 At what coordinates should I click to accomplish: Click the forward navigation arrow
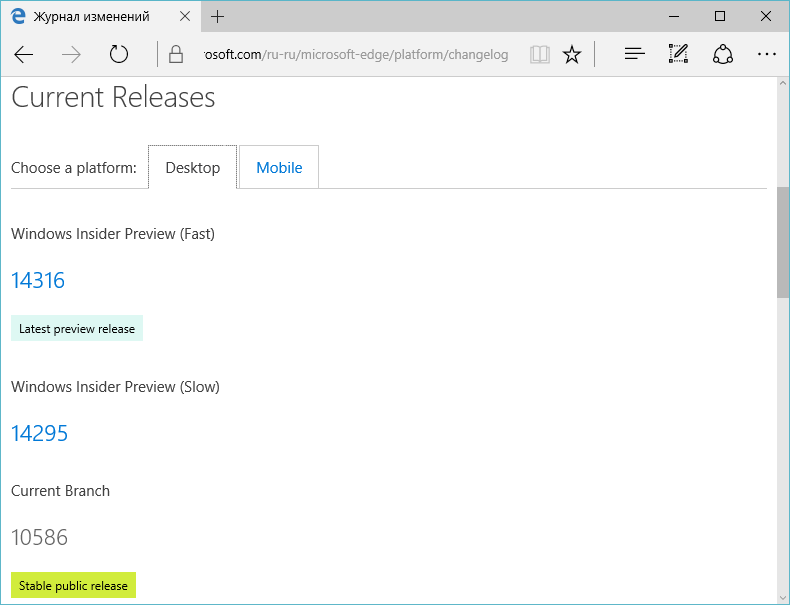point(71,54)
